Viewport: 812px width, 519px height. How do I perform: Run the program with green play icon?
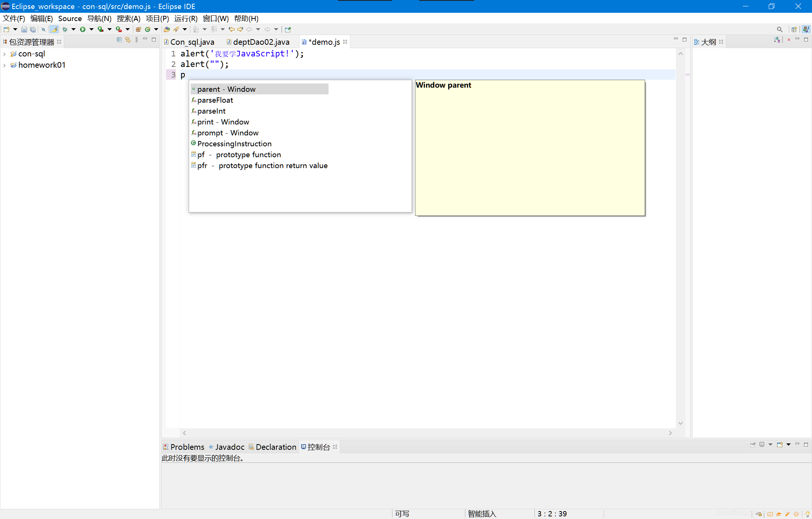[x=83, y=29]
